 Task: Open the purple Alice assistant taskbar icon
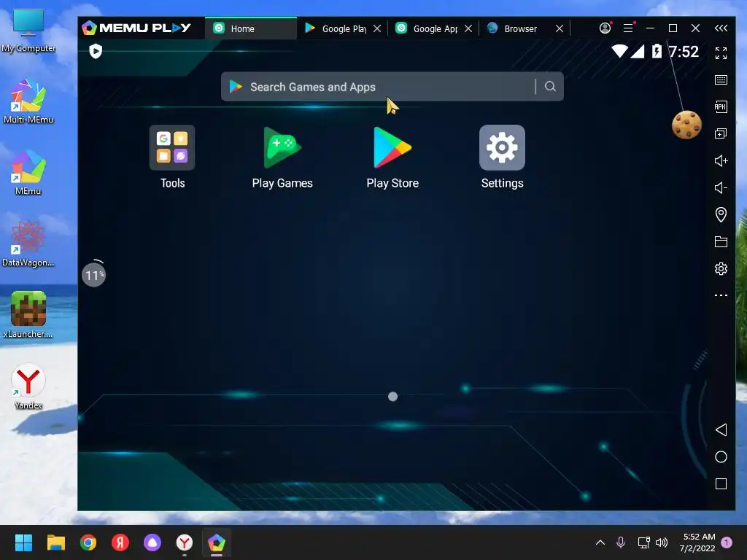(152, 542)
